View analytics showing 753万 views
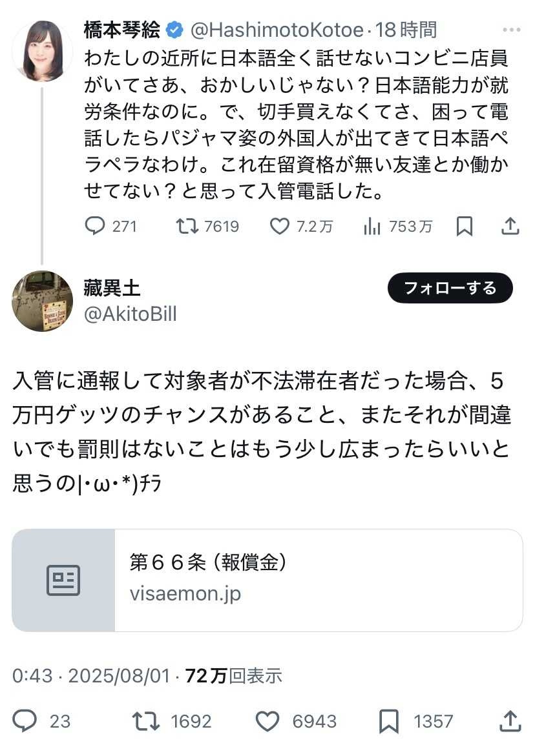The width and height of the screenshot is (535, 756). (372, 226)
